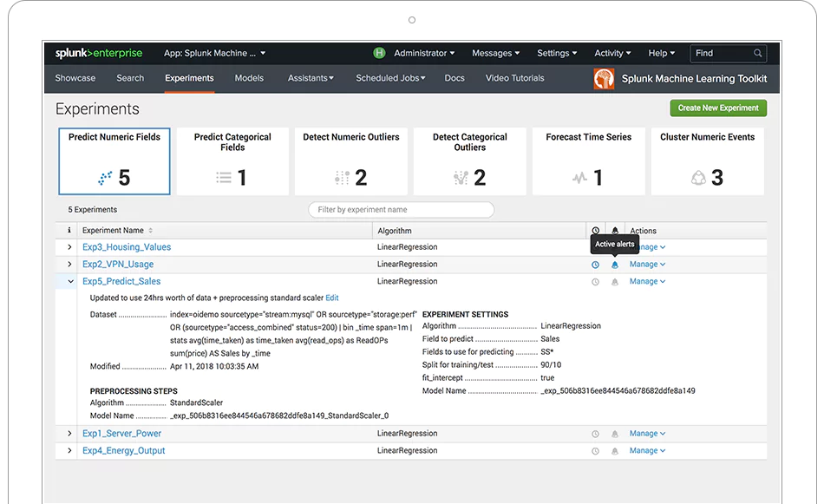Click active alerts bell for Exp2_VPN_Usage
The height and width of the screenshot is (504, 824).
coord(615,265)
